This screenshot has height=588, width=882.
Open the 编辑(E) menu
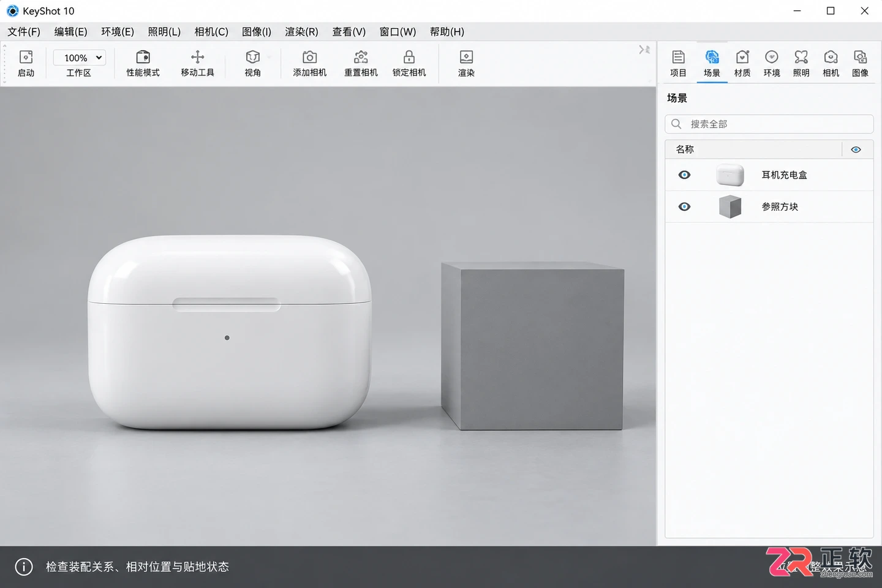(x=70, y=32)
